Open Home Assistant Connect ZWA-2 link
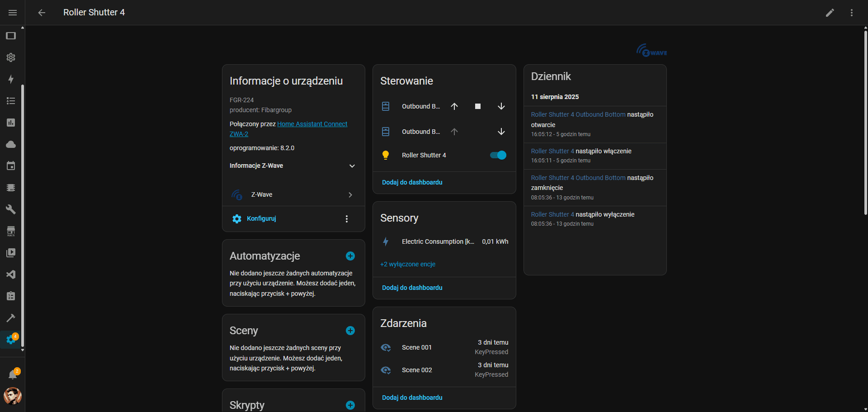The height and width of the screenshot is (412, 868). tap(312, 124)
